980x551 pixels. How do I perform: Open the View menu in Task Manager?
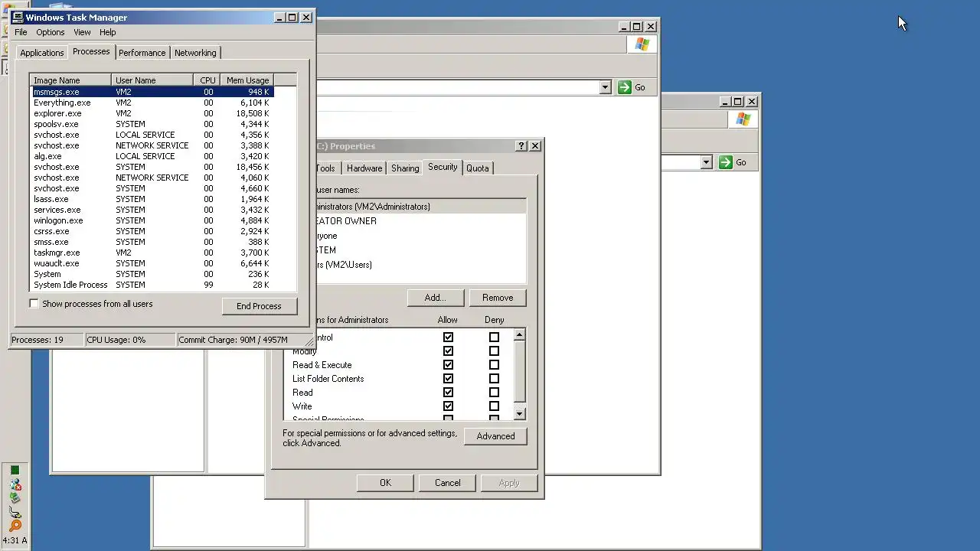(x=82, y=32)
